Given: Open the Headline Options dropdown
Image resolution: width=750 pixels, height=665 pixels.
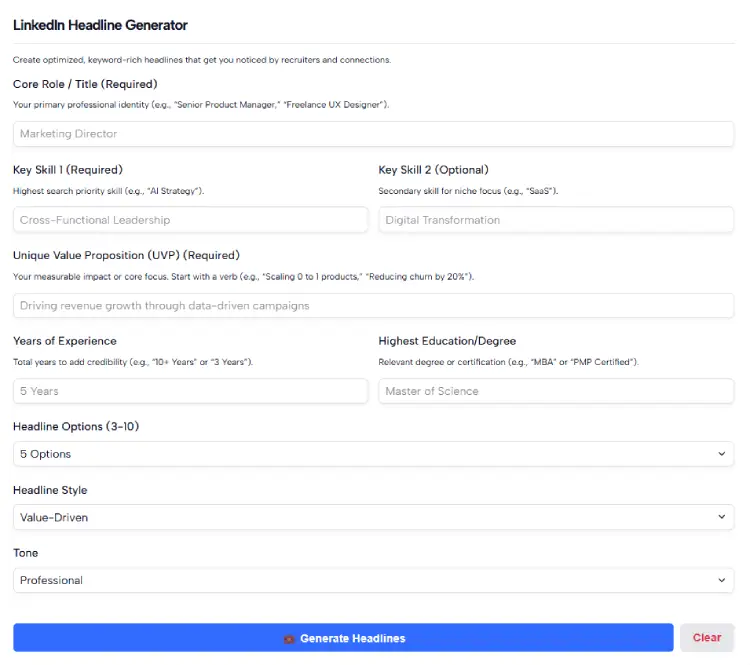Looking at the screenshot, I should coord(374,454).
